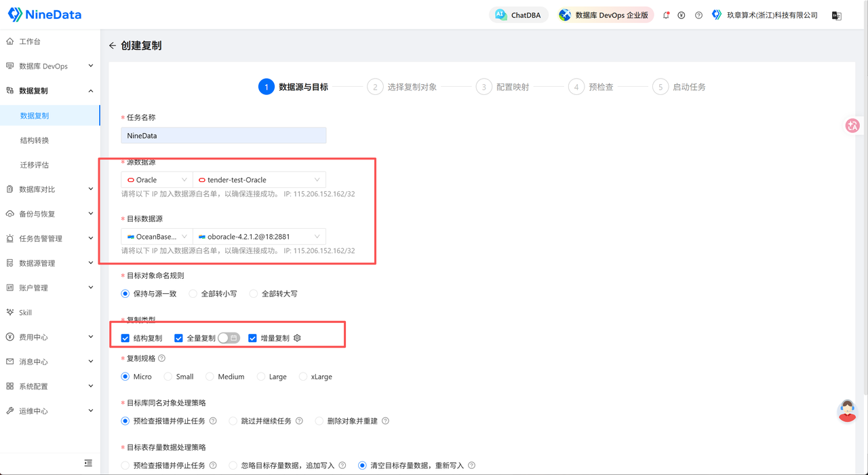Expand the 备份与恢复 sidebar menu
This screenshot has width=868, height=475.
(50, 214)
